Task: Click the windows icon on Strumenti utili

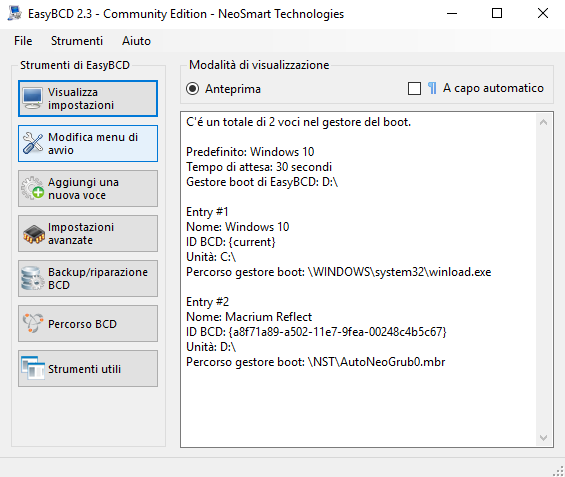Action: (32, 368)
